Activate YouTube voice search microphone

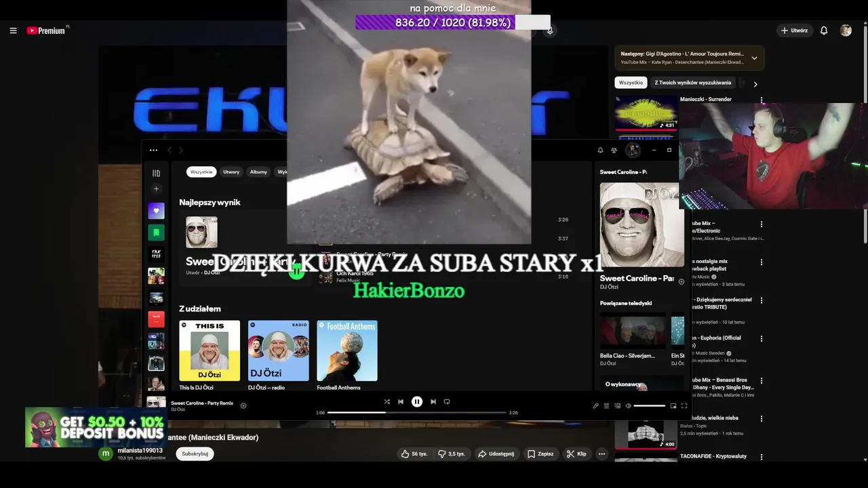[550, 30]
